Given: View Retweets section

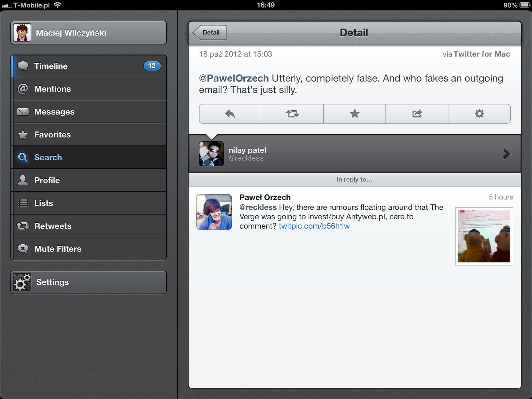Looking at the screenshot, I should (x=89, y=226).
